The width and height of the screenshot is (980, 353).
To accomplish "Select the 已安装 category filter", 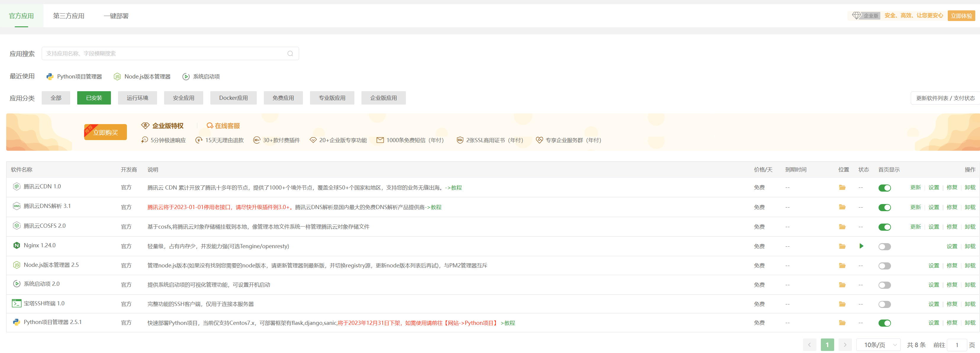I will point(94,98).
